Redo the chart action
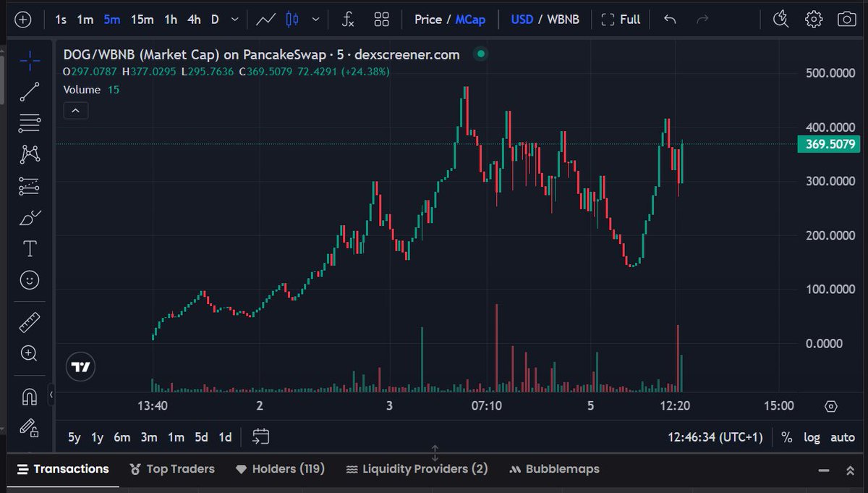Screen dimensions: 868x493 [702, 20]
